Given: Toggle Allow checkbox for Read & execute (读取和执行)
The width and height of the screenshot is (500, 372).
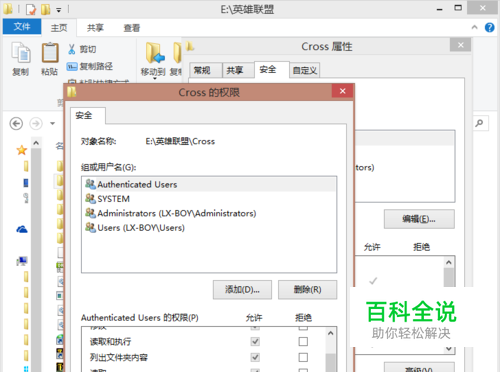Looking at the screenshot, I should [x=255, y=341].
